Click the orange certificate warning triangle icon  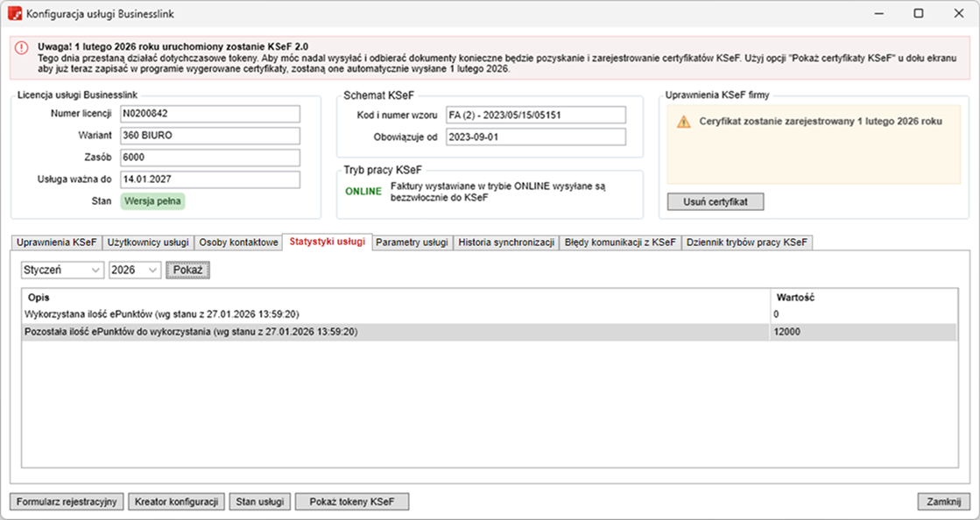click(684, 123)
